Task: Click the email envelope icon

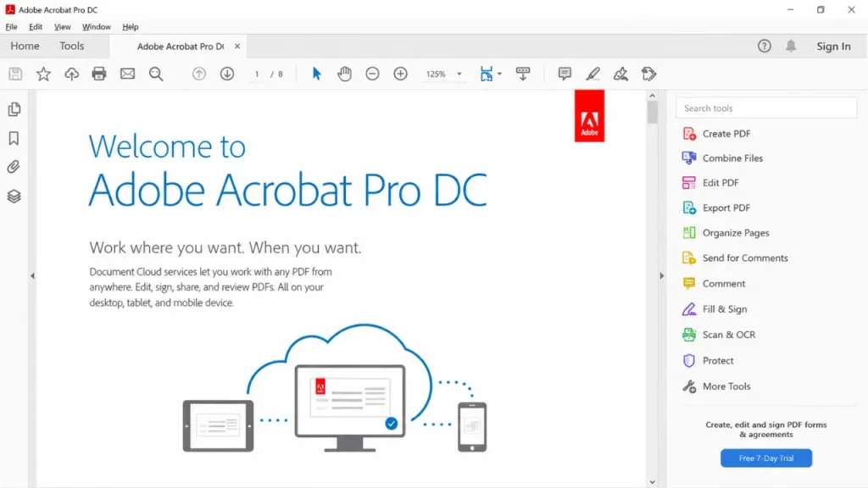Action: coord(127,74)
